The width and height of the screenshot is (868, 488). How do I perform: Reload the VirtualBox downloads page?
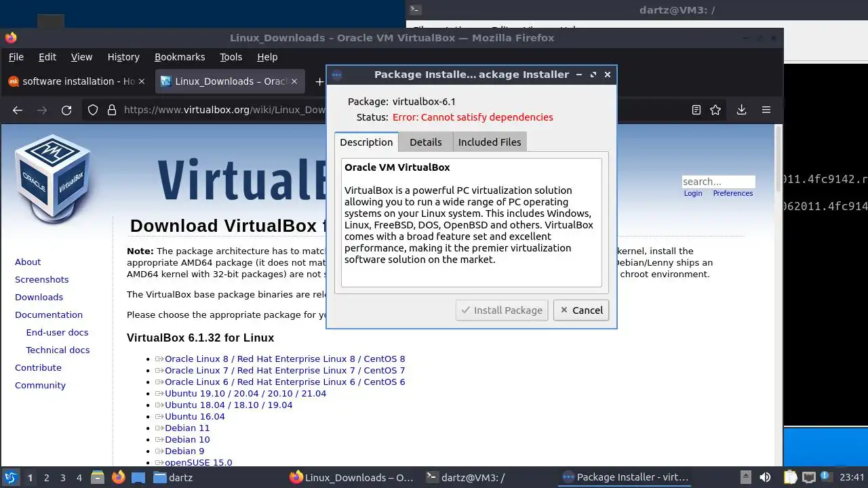click(x=66, y=110)
